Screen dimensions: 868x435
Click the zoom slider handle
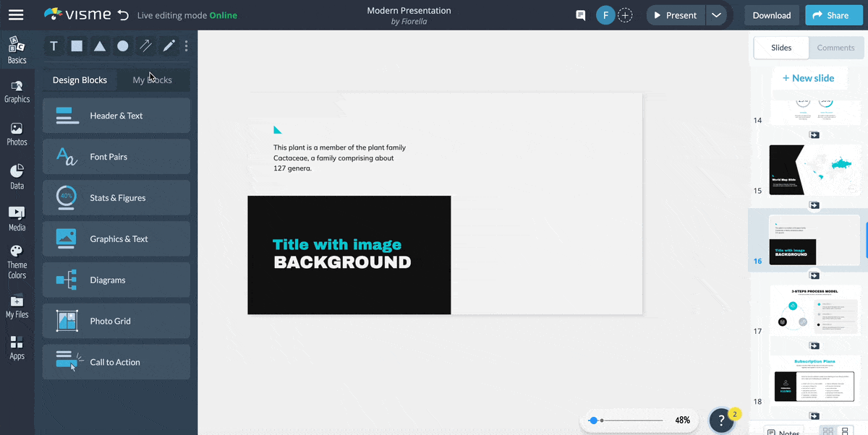593,420
